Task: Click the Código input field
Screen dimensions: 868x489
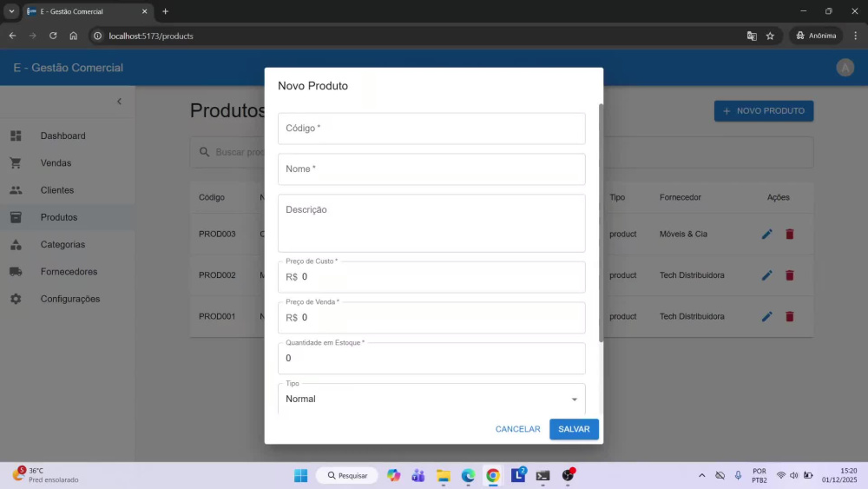Action: pos(431,129)
